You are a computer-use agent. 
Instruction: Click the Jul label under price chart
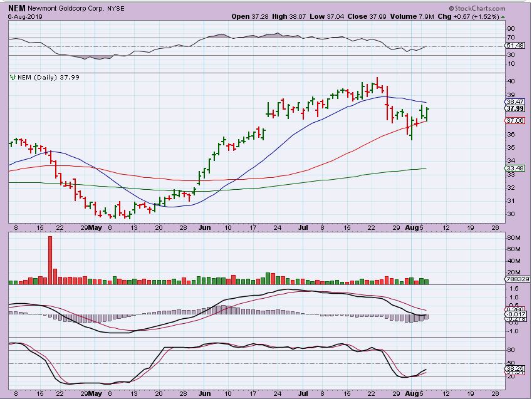point(303,227)
